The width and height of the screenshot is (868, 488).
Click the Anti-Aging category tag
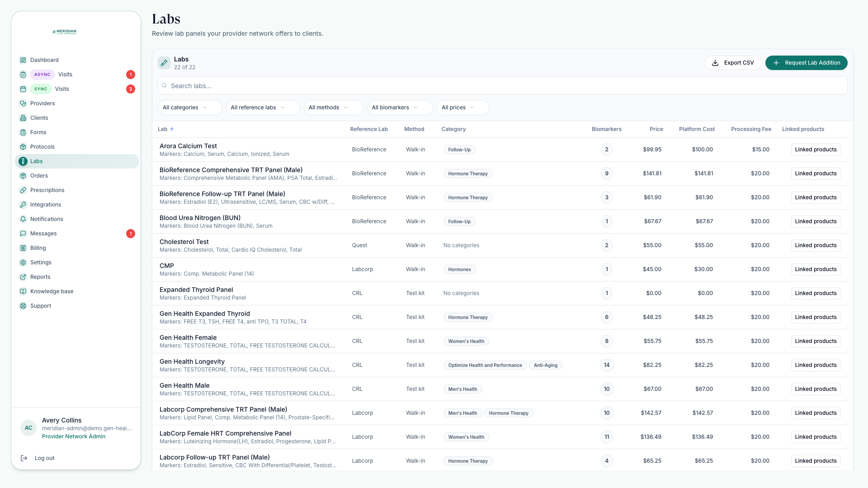(x=545, y=365)
